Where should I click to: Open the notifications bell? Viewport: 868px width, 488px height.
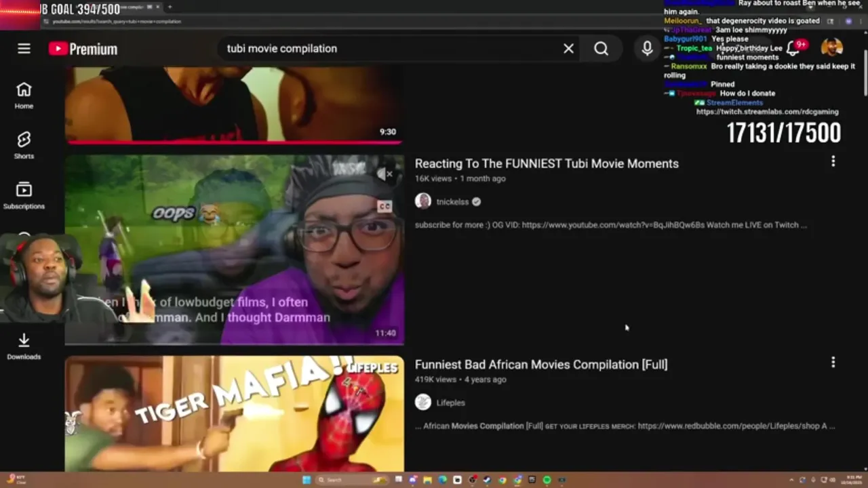[x=794, y=48]
